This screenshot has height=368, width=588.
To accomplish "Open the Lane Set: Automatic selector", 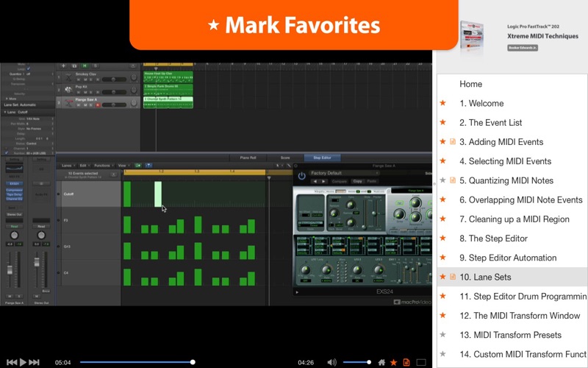I will pyautogui.click(x=21, y=105).
